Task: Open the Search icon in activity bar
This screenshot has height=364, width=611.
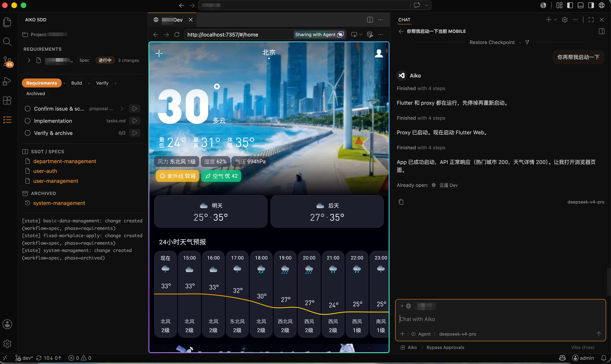Action: pyautogui.click(x=7, y=42)
